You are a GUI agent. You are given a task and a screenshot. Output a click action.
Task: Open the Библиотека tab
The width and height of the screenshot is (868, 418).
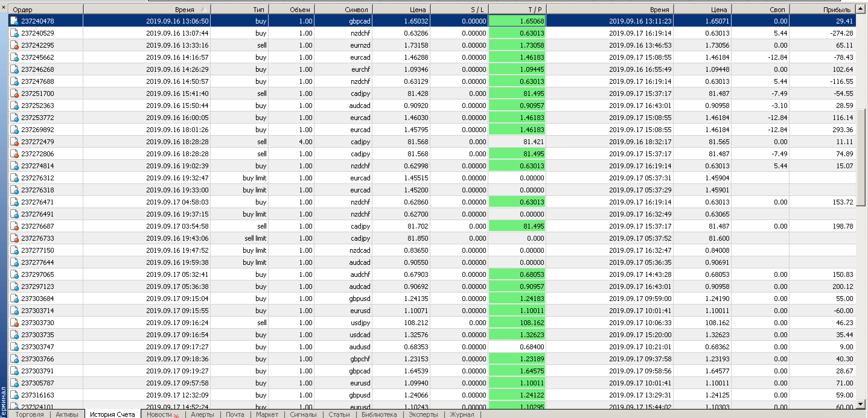pos(379,414)
